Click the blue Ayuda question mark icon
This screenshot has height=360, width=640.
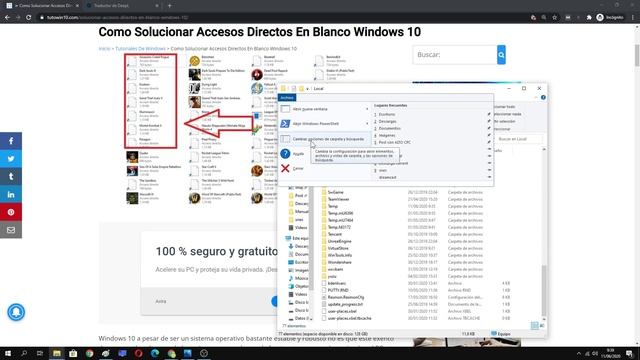pos(285,153)
